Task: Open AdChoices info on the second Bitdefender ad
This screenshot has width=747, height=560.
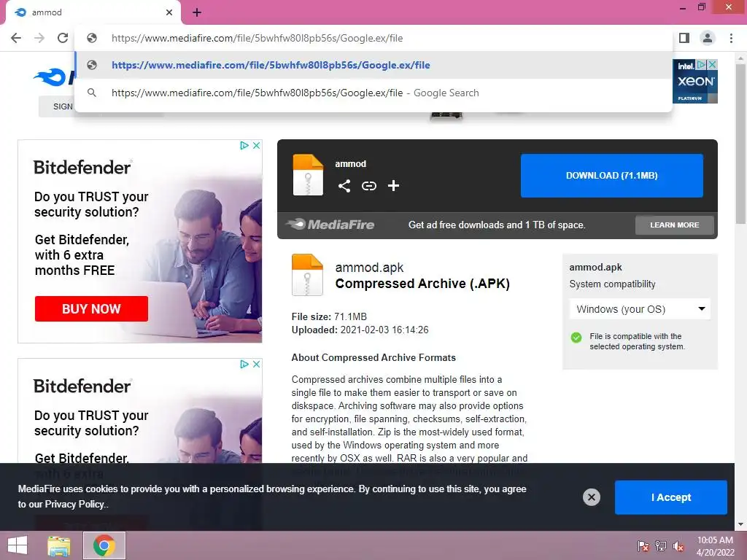Action: click(x=244, y=365)
